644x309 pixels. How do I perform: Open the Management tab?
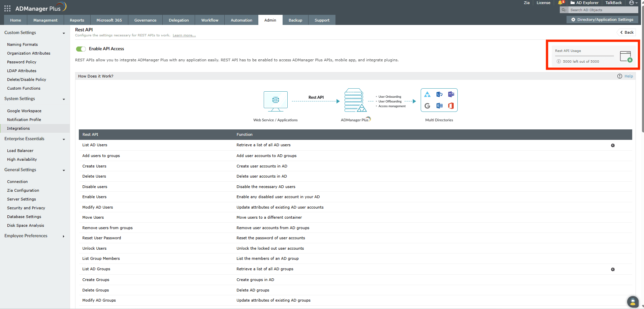point(45,20)
